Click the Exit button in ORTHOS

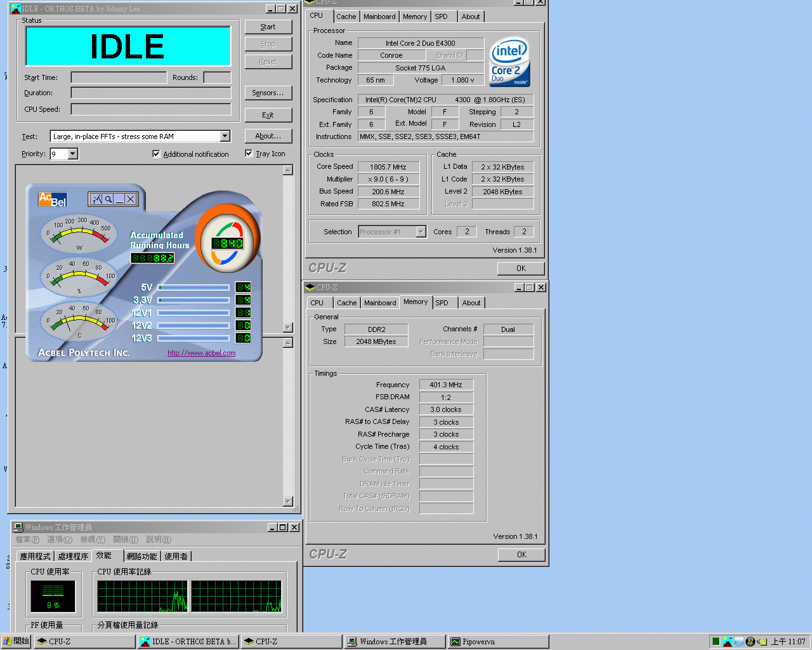268,115
